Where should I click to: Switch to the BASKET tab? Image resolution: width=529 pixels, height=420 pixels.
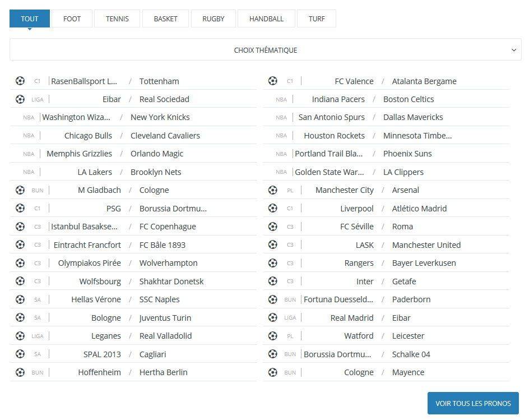pos(165,19)
